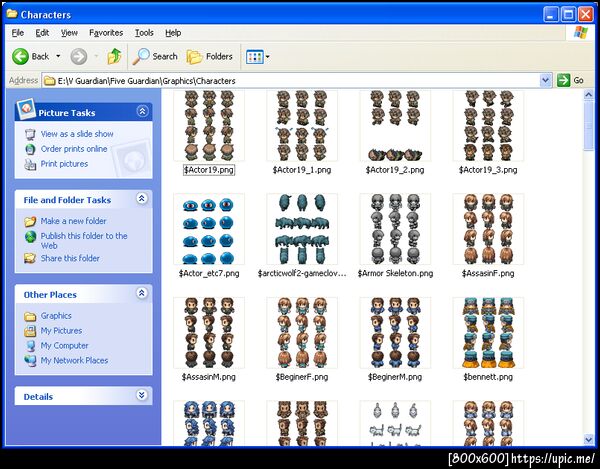Viewport: 600px width, 469px height.
Task: Click the Publish to Web globe icon
Action: click(x=30, y=237)
